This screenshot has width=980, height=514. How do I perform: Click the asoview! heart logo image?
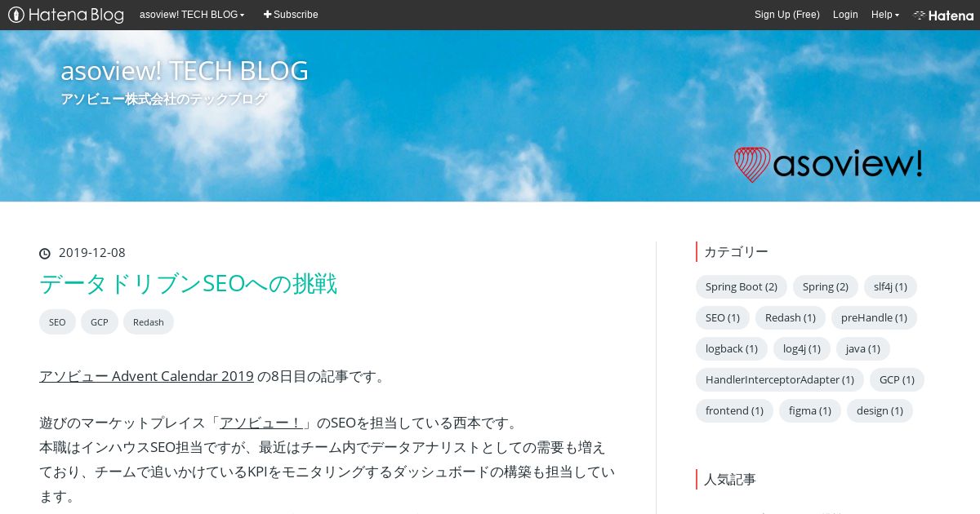[x=828, y=164]
